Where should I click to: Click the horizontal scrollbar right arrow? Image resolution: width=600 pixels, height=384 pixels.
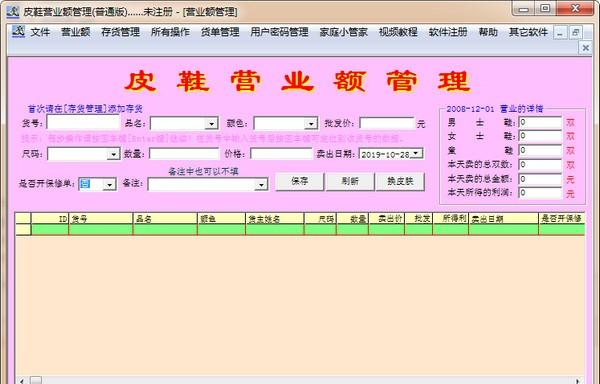coord(579,380)
